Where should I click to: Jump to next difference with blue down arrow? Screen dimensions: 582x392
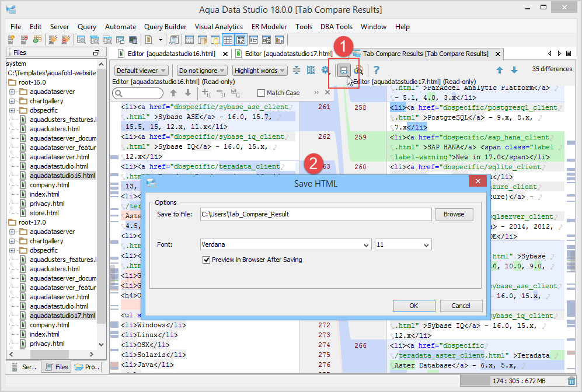[514, 70]
